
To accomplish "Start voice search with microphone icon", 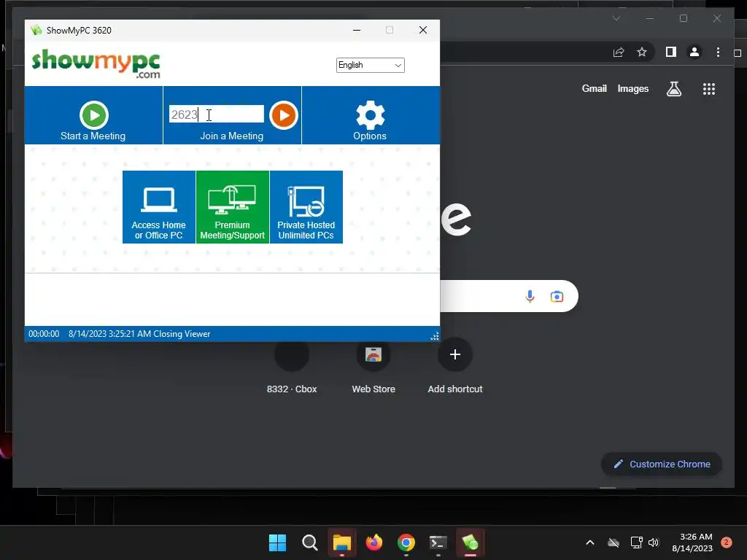I will pyautogui.click(x=530, y=296).
